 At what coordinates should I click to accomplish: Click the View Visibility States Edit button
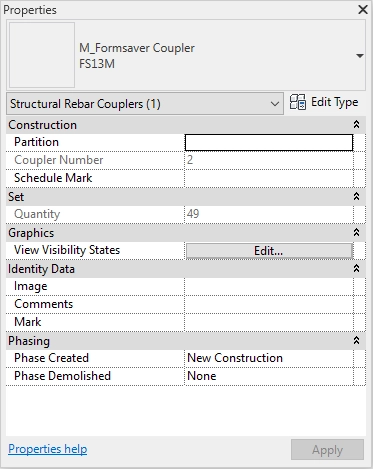click(269, 251)
